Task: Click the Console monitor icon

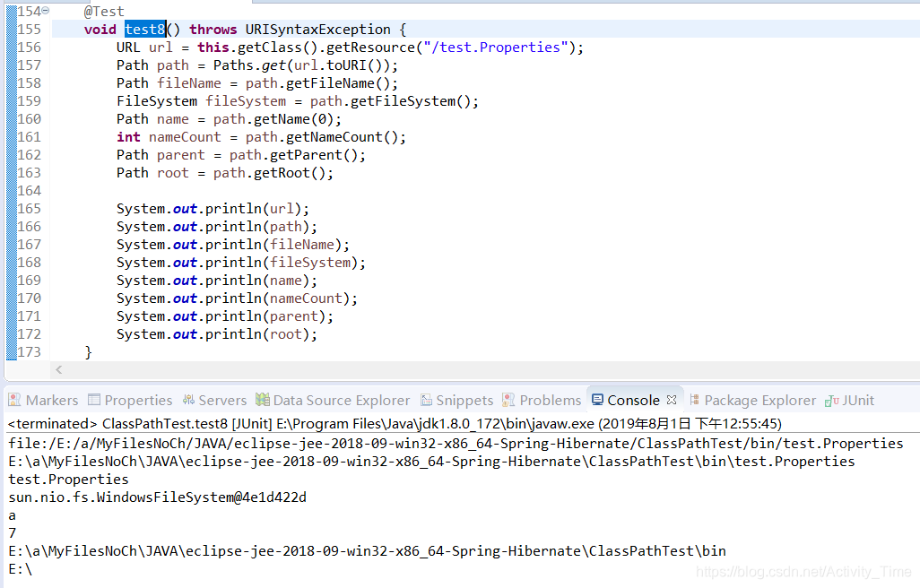Action: [x=597, y=399]
